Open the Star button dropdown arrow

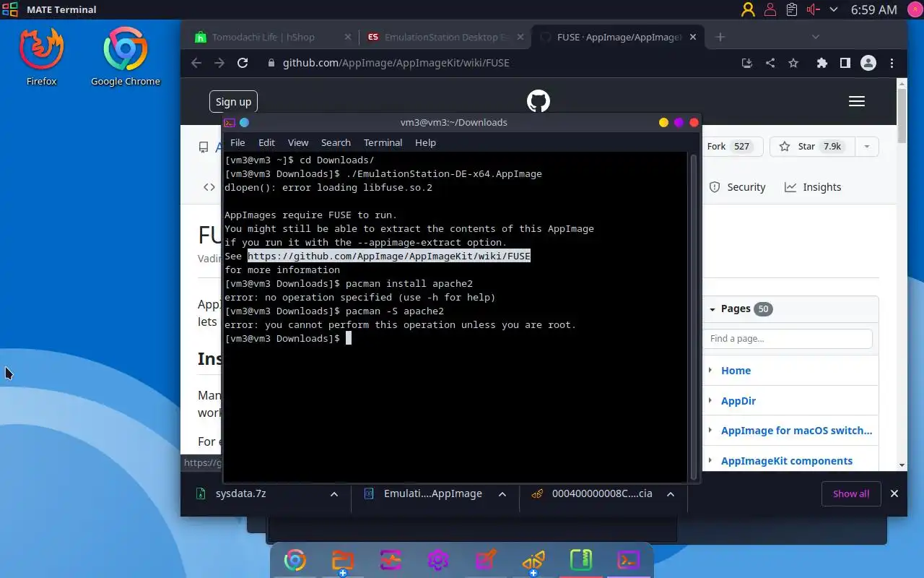point(866,146)
